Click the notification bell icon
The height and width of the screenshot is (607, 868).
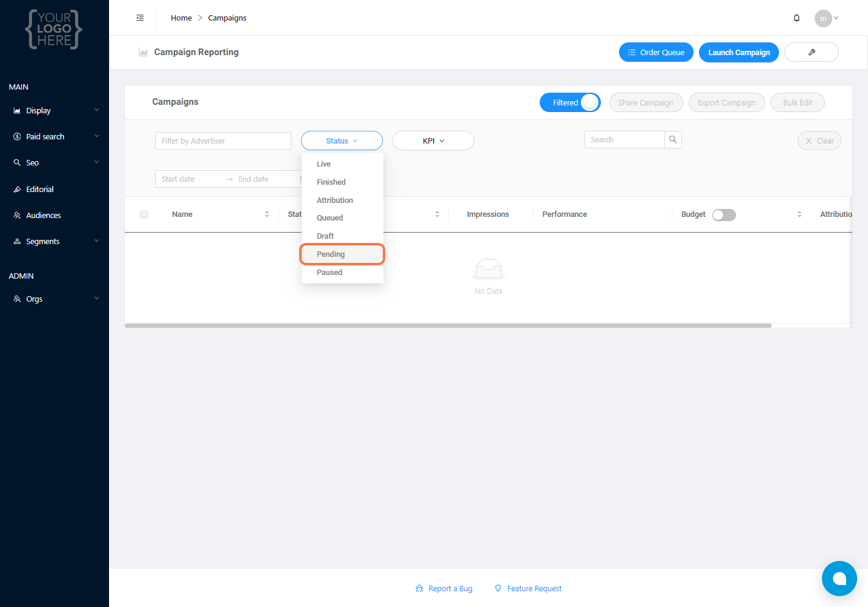tap(797, 18)
